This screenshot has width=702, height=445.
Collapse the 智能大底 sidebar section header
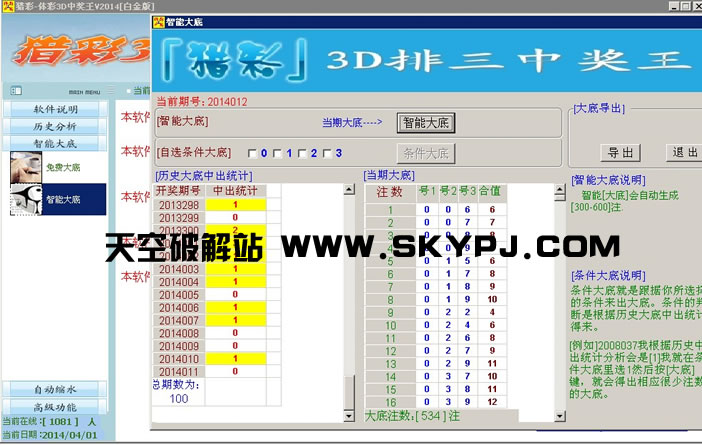point(55,143)
